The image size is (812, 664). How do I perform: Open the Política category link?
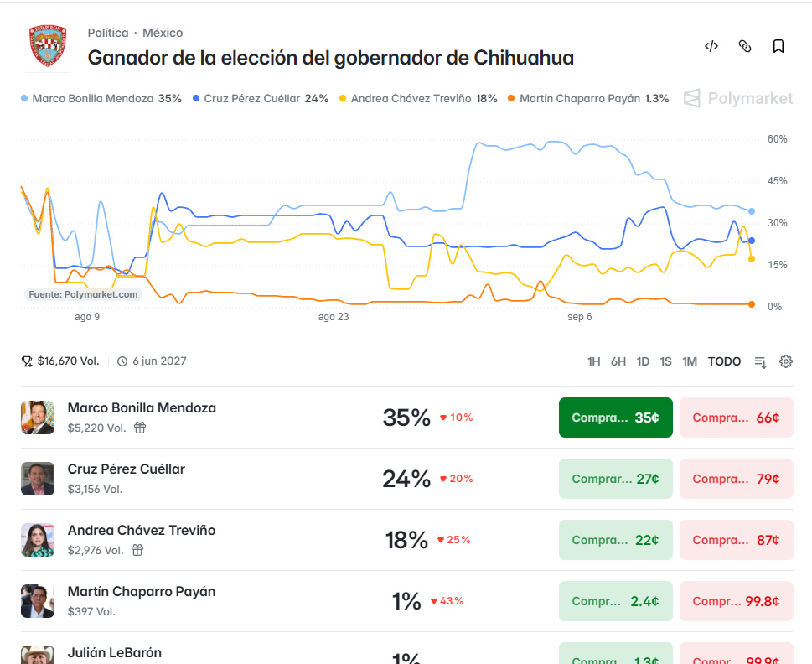coord(108,33)
